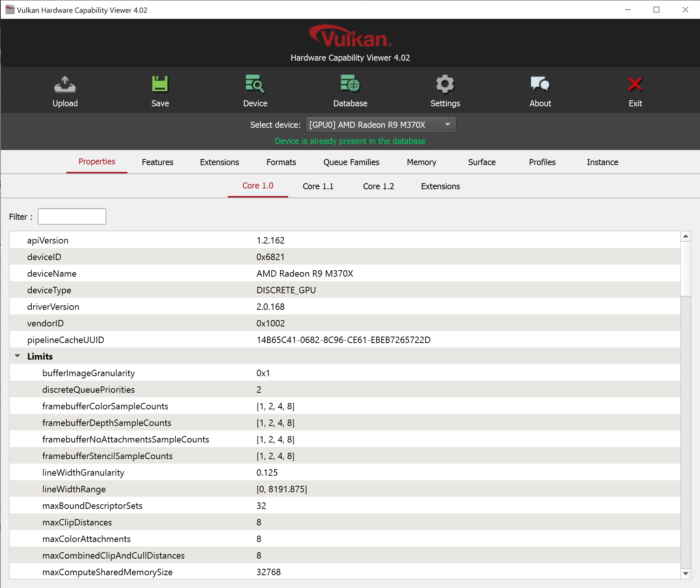Switch to the Profiles tab
This screenshot has height=588, width=700.
pyautogui.click(x=542, y=162)
